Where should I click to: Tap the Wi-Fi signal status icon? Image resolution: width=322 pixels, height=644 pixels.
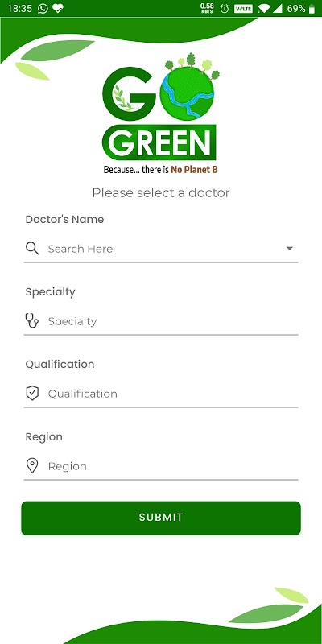coord(264,9)
